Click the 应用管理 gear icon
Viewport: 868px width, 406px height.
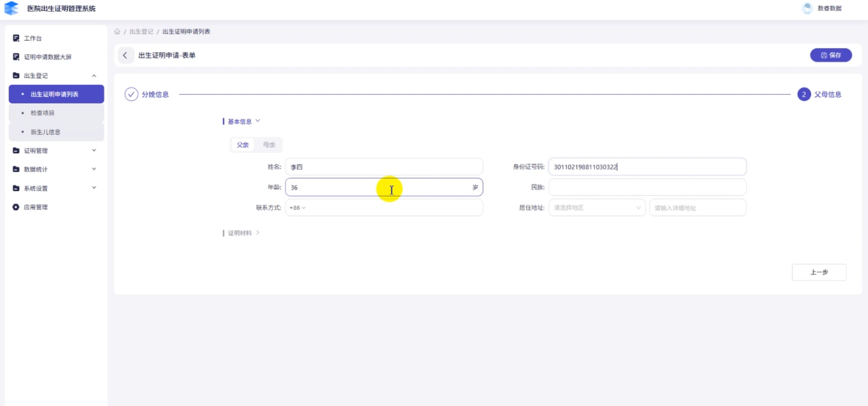click(x=16, y=207)
